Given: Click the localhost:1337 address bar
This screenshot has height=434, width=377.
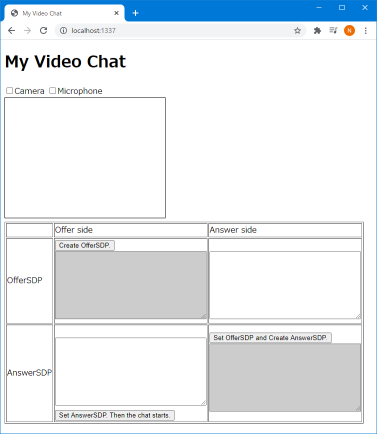Looking at the screenshot, I should point(180,31).
